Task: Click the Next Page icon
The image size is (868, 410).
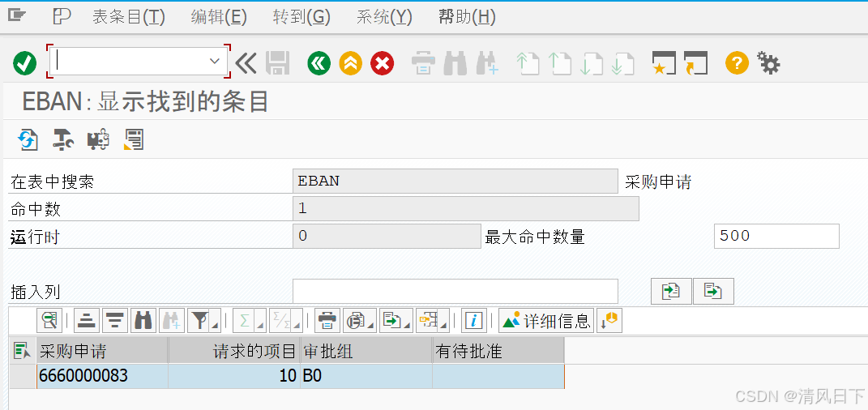Action: click(591, 64)
